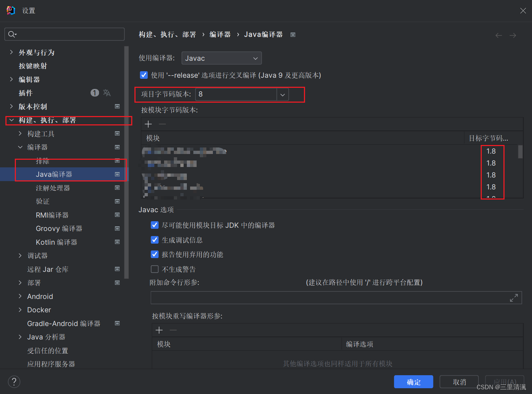Click the project-level icon beside Kotlin 编译器
This screenshot has height=394, width=532.
point(117,242)
